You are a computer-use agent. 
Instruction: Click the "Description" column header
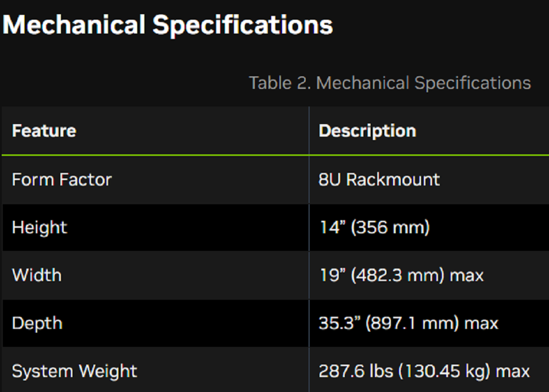click(x=367, y=131)
